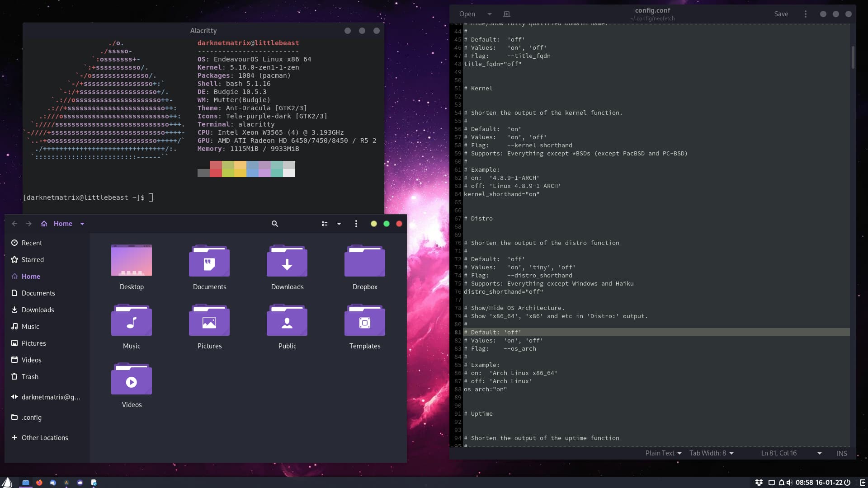Open Documents in file manager sidebar
Screen dimensions: 868x488
(47, 293)
